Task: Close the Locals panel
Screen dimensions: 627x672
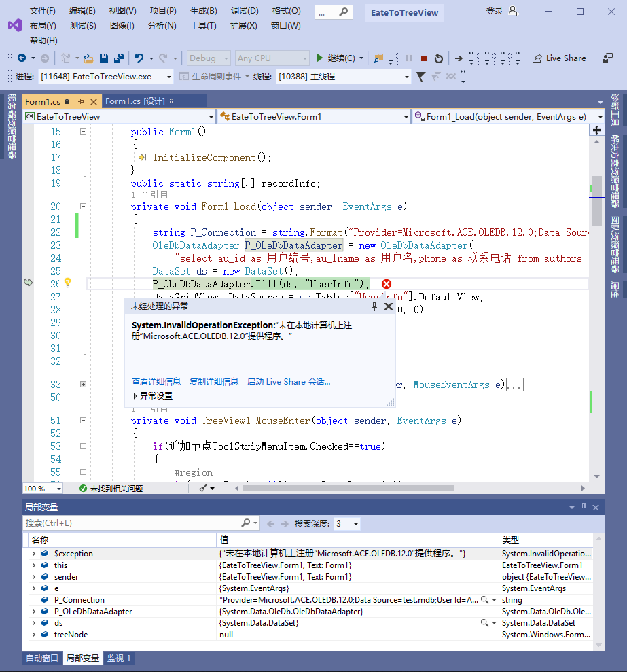Action: 595,508
